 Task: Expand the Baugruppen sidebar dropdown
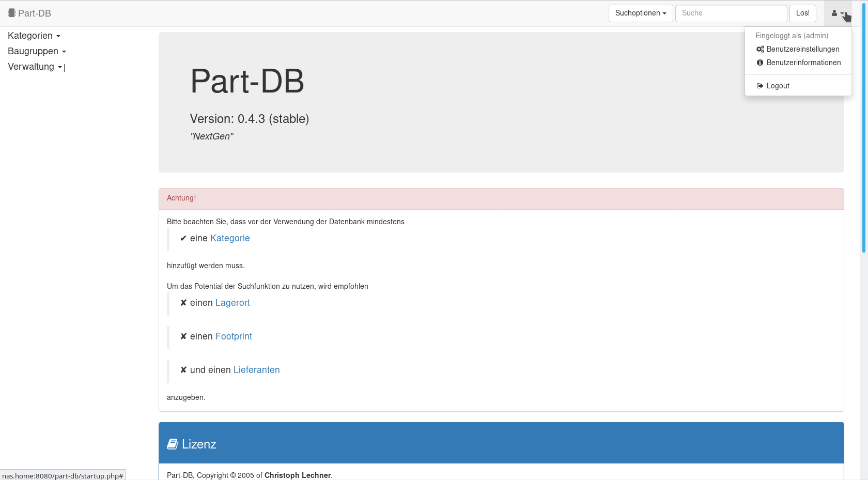37,51
